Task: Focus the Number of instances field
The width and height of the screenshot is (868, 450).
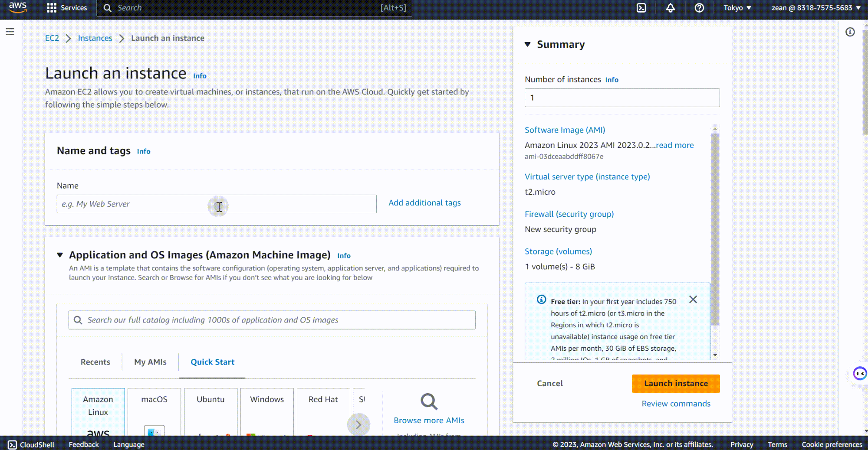Action: pyautogui.click(x=622, y=98)
